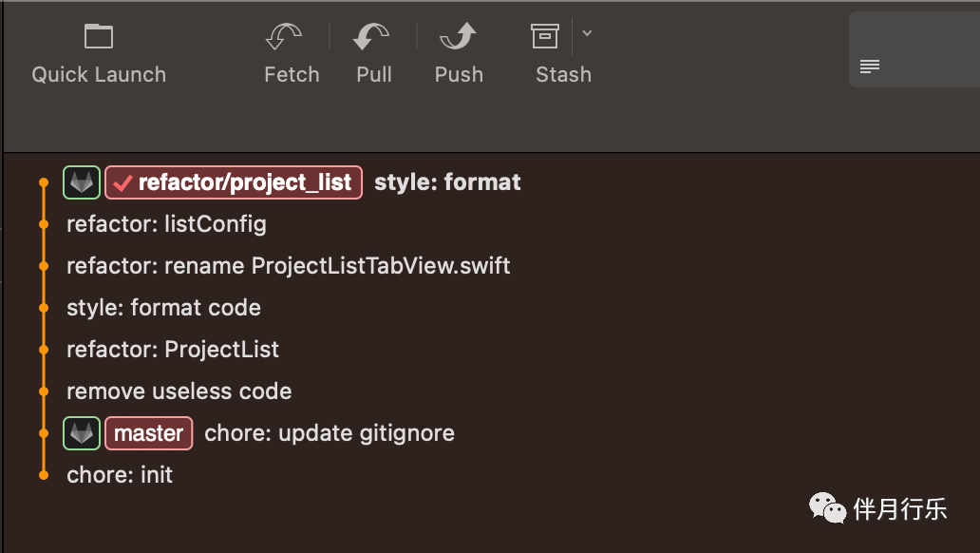Click the GitLab remote icon beside master
The height and width of the screenshot is (553, 980).
pos(82,433)
